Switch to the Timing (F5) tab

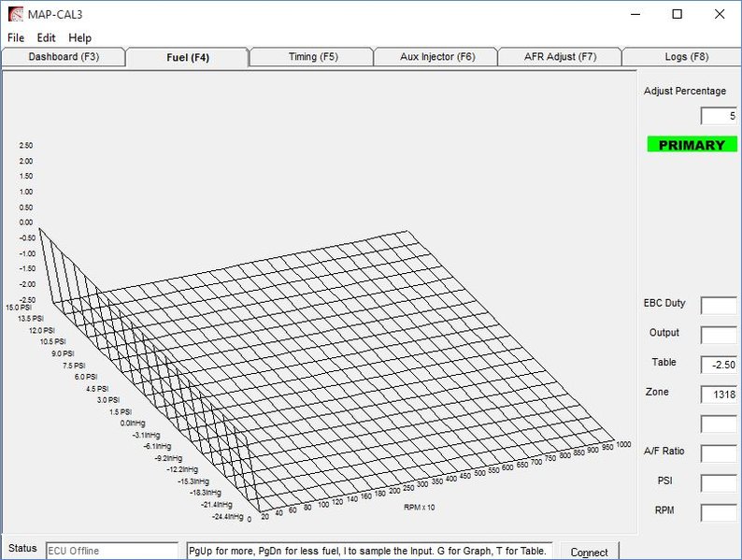(x=313, y=57)
